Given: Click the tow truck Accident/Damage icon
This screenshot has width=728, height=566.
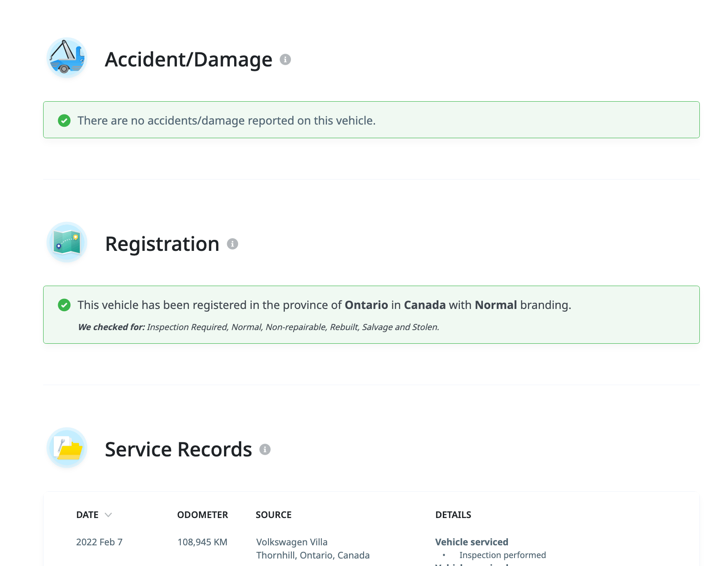Looking at the screenshot, I should coord(67,58).
